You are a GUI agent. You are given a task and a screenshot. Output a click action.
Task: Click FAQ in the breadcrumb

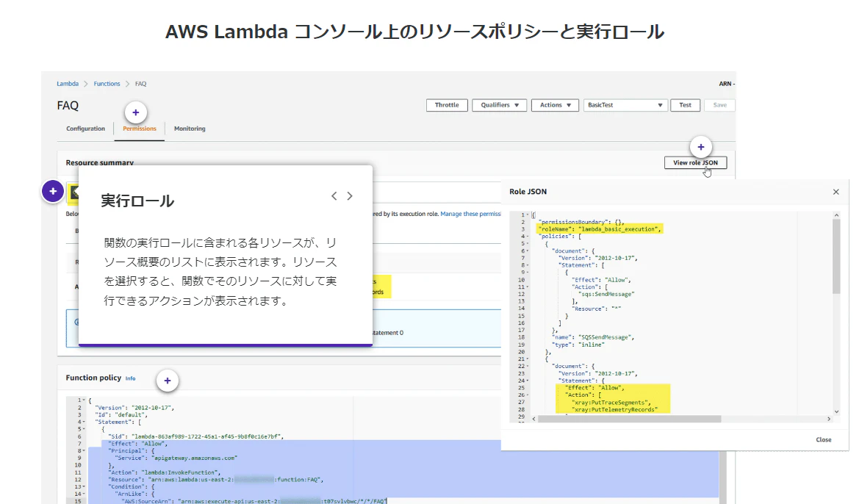click(x=141, y=84)
